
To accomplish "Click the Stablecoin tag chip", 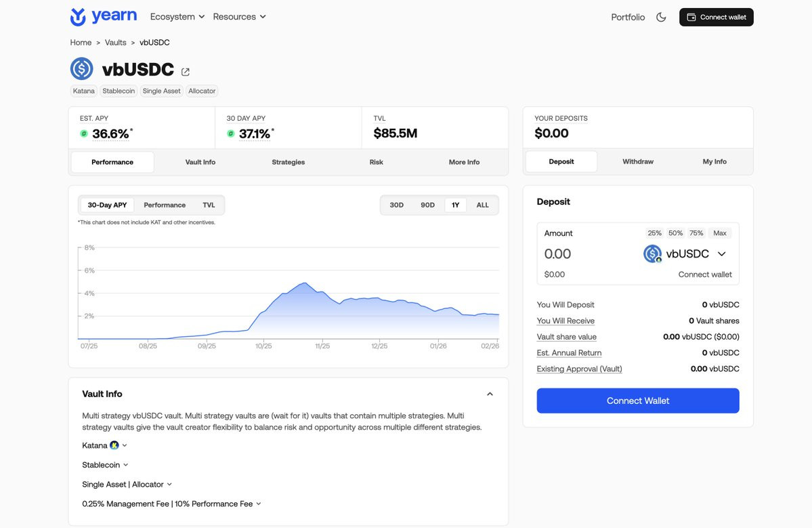I will point(119,91).
